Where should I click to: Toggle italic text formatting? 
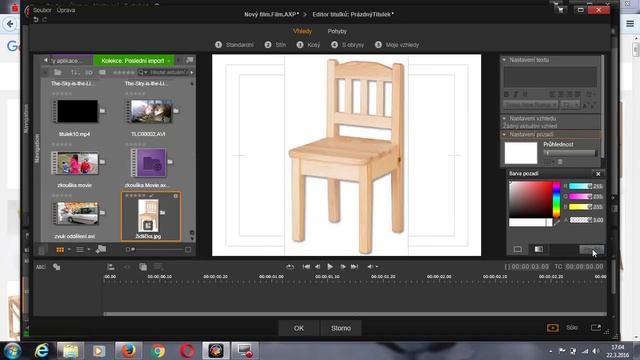click(515, 94)
